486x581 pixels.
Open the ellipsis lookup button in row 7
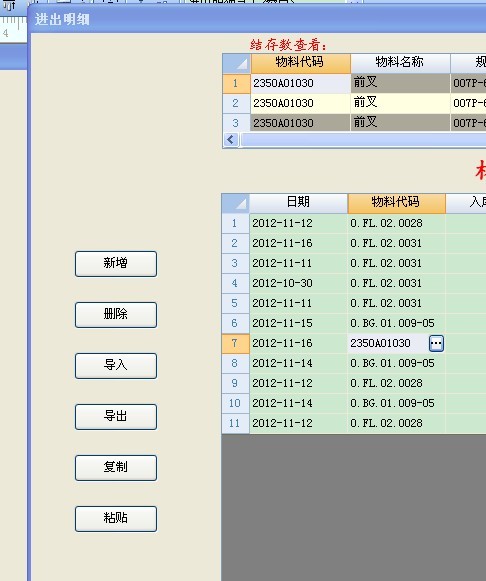tap(436, 343)
